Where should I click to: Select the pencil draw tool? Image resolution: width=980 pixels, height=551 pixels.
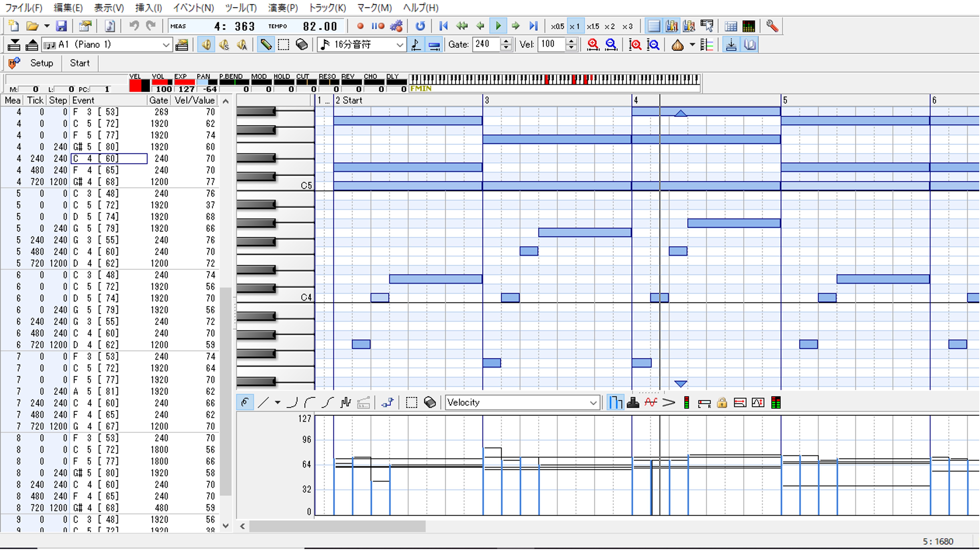(266, 45)
